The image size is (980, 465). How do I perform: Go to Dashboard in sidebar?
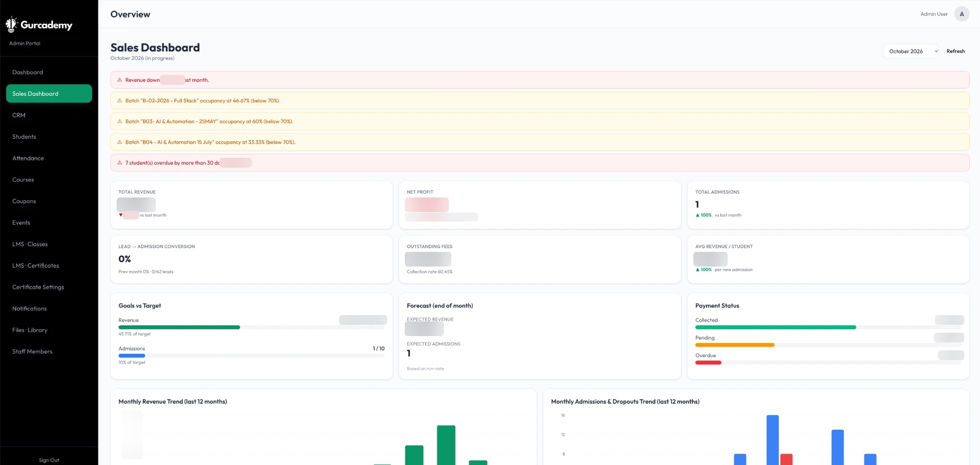click(x=49, y=72)
